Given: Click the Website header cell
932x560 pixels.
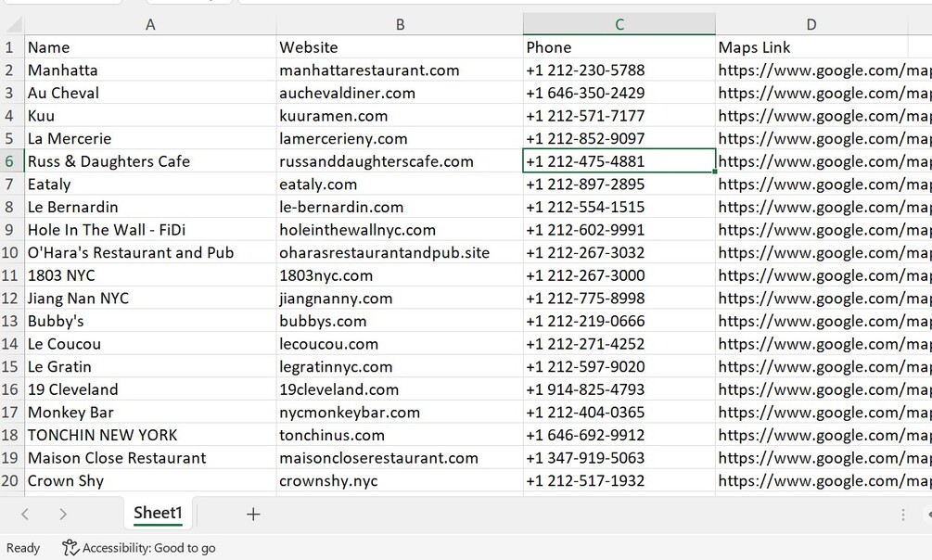Looking at the screenshot, I should (x=400, y=47).
